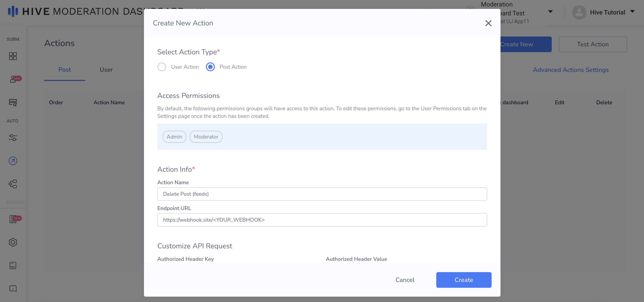Click the Create button in the dialog

(464, 280)
